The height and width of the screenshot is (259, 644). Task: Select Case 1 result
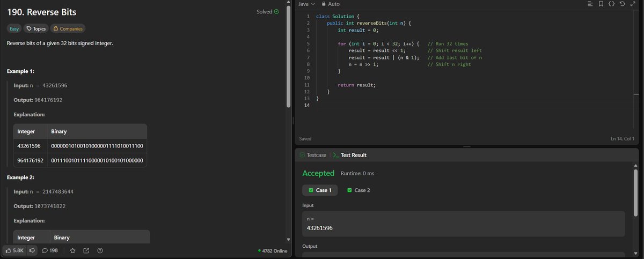pyautogui.click(x=320, y=190)
